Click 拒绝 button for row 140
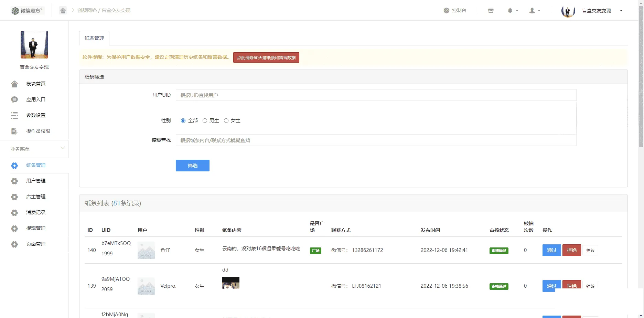The image size is (644, 318). point(572,250)
